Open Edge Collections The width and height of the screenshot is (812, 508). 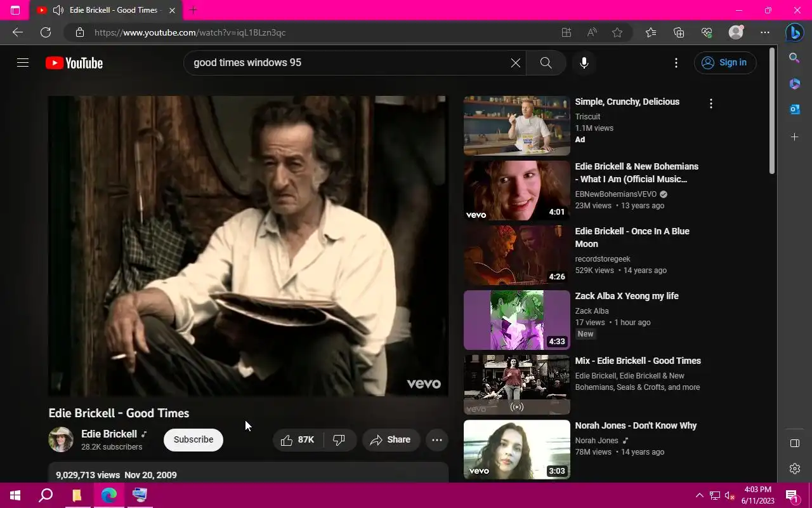tap(679, 32)
